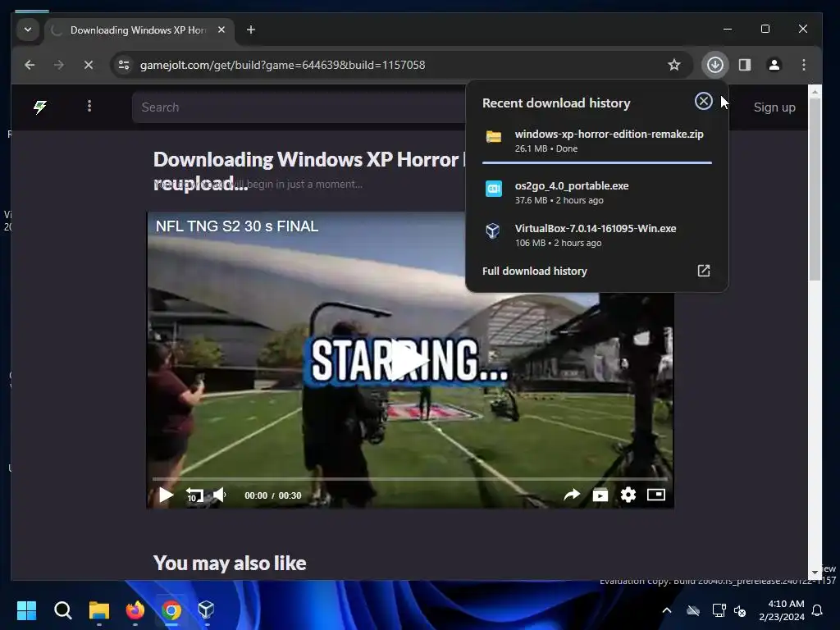The image size is (840, 630).
Task: Open a new browser tab
Action: 251,30
